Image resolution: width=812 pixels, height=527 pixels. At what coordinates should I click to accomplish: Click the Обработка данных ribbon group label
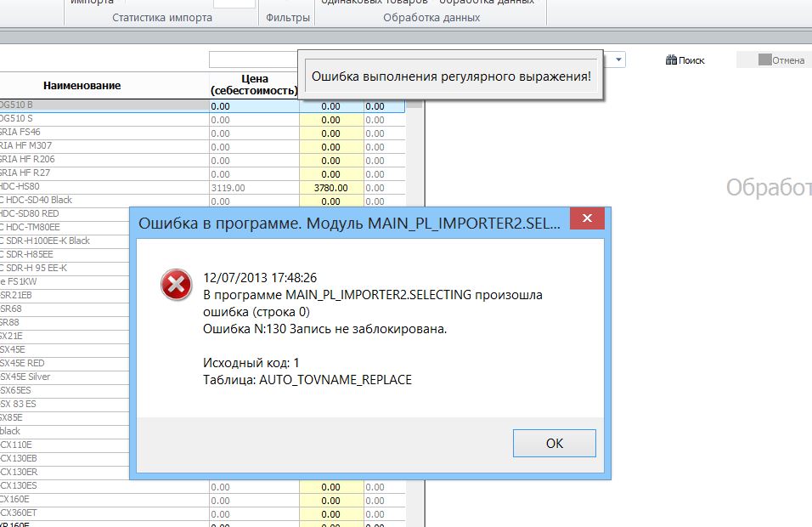pos(431,18)
